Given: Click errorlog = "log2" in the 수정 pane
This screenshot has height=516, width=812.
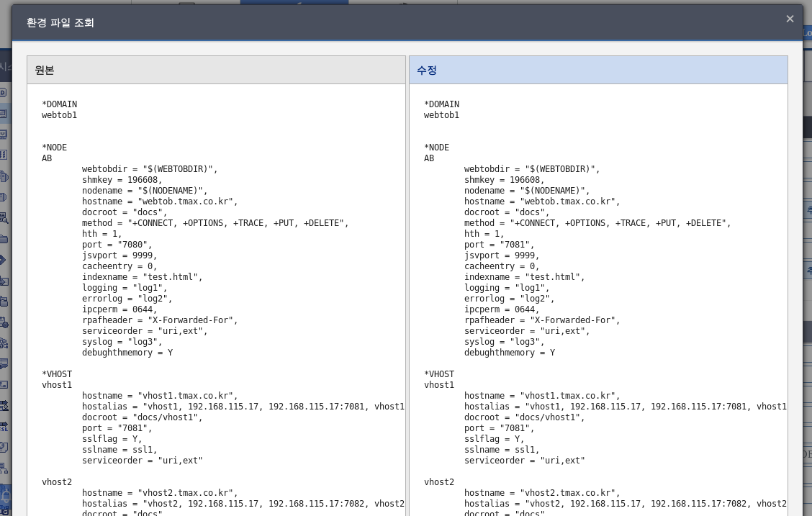Looking at the screenshot, I should [x=509, y=299].
